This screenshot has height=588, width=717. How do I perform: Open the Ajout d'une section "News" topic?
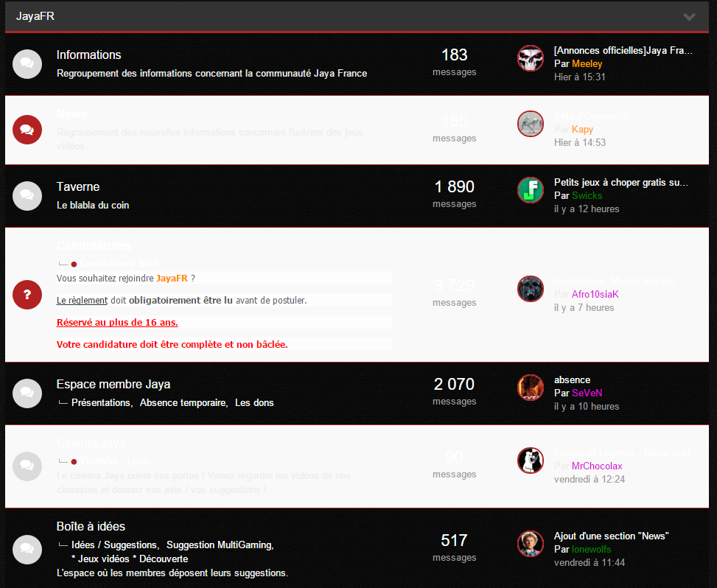click(x=612, y=536)
